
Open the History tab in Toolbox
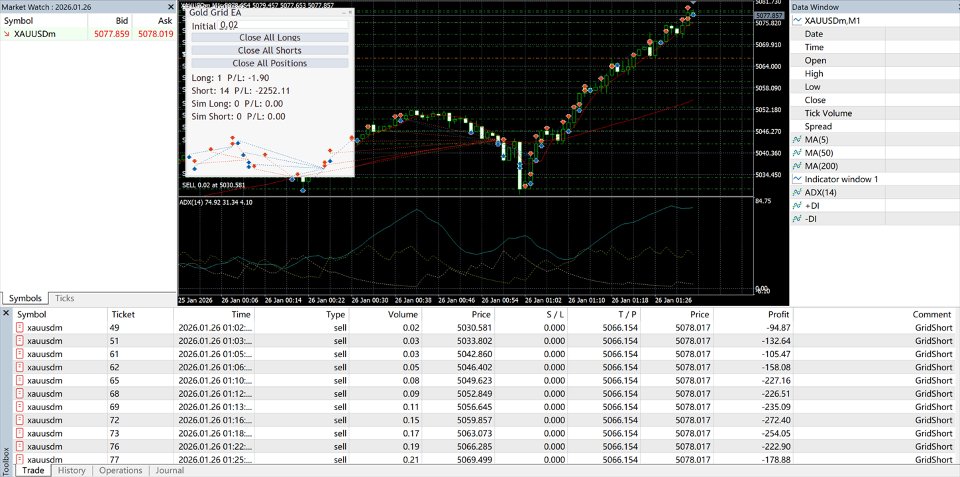pyautogui.click(x=72, y=470)
